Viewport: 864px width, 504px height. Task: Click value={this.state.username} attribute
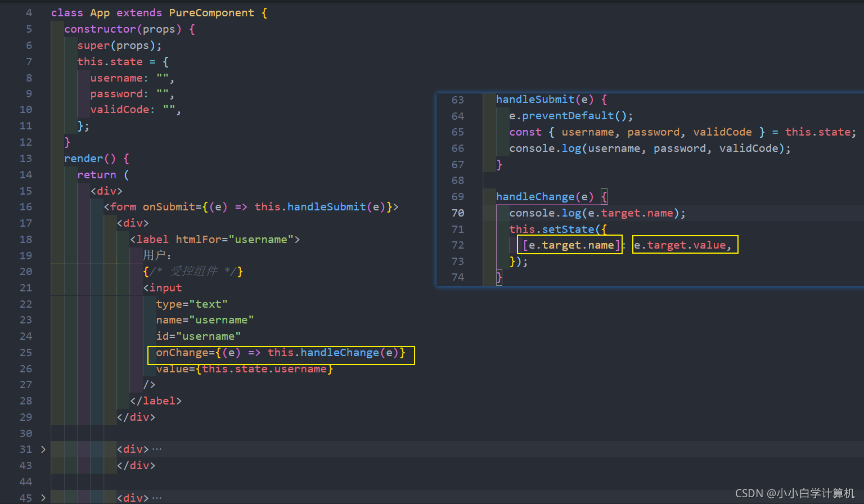(x=245, y=369)
